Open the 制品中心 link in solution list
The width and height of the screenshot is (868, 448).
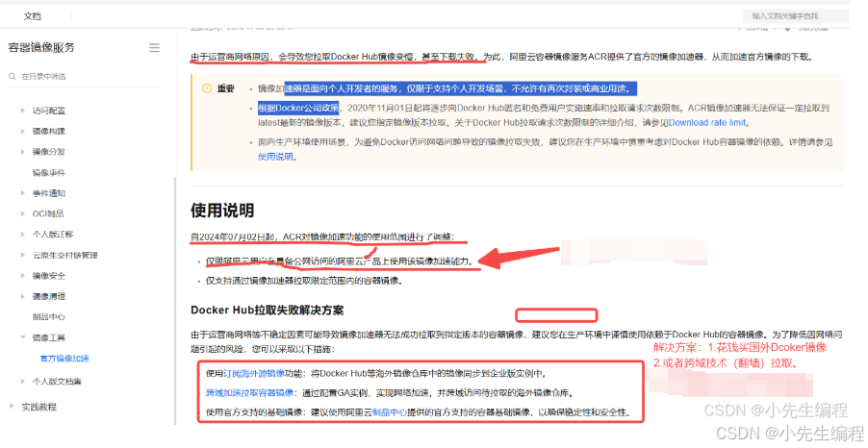pos(390,412)
